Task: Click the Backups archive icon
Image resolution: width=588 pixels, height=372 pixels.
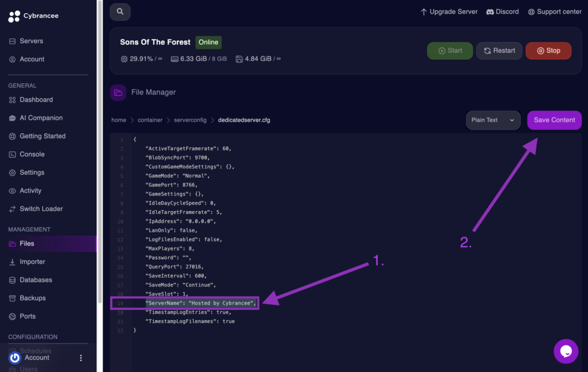Action: click(x=13, y=298)
